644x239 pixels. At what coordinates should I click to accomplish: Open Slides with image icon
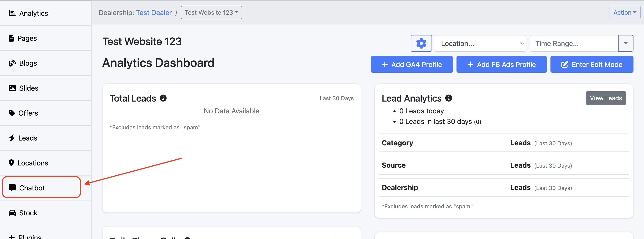[28, 88]
